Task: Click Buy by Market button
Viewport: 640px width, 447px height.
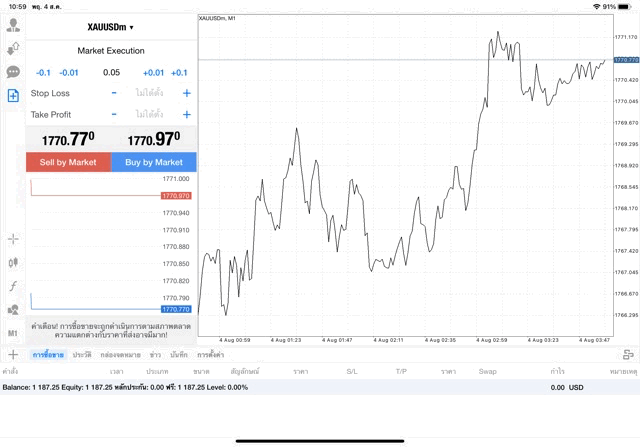Action: point(154,162)
